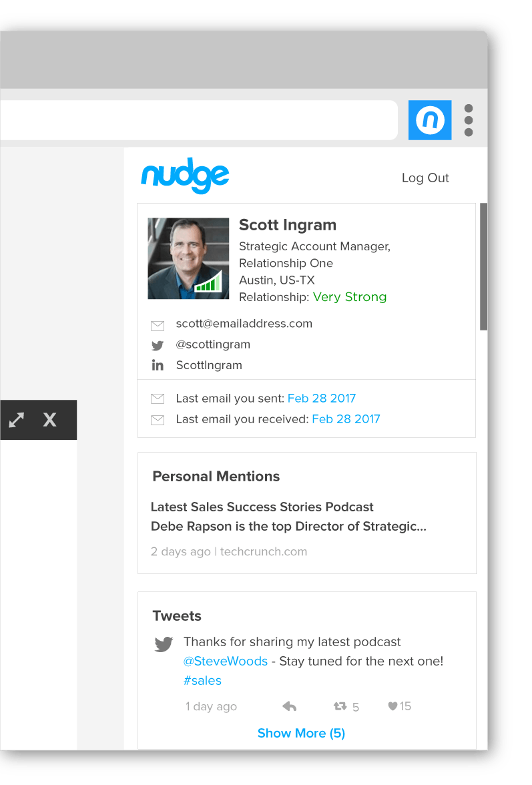This screenshot has height=785, width=532.
Task: Click the #sales hashtag
Action: coord(202,681)
